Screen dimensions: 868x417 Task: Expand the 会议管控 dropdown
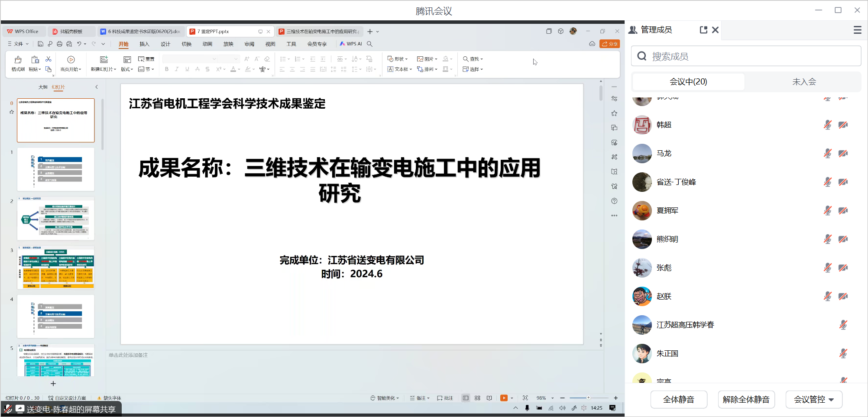(813, 399)
